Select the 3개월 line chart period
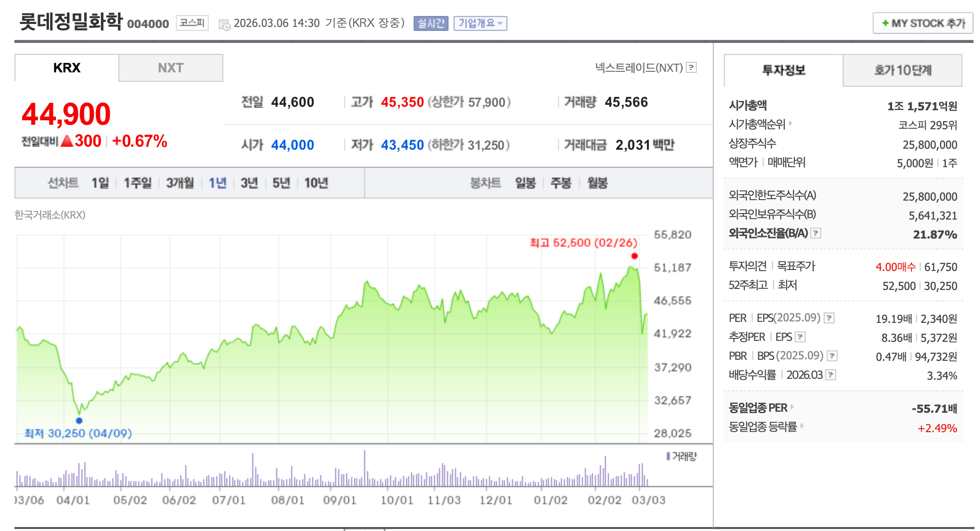Screen dimensions: 980x531 pyautogui.click(x=180, y=183)
